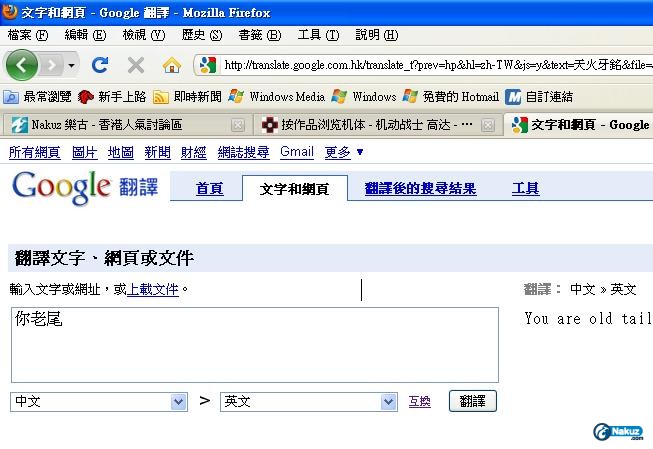Viewport: 653px width, 449px height.
Task: Open the Gmail link
Action: point(297,152)
